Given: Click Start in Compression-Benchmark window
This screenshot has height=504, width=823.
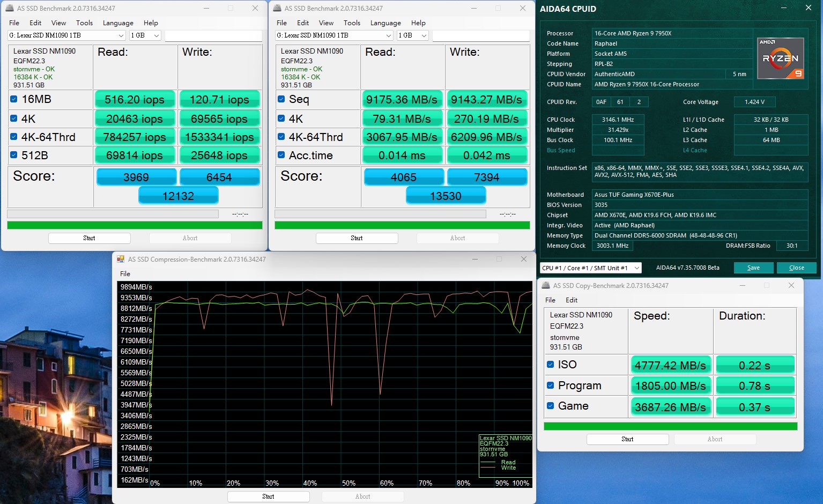Looking at the screenshot, I should (x=268, y=496).
